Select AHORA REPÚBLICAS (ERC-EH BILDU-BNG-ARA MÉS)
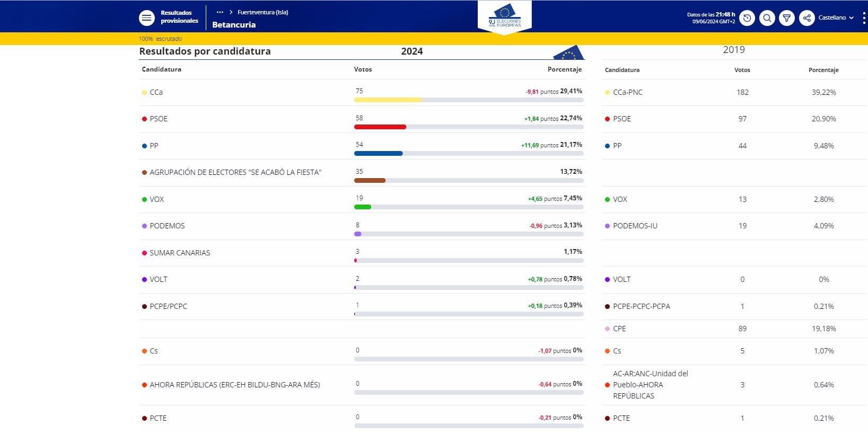This screenshot has width=868, height=434. click(235, 385)
